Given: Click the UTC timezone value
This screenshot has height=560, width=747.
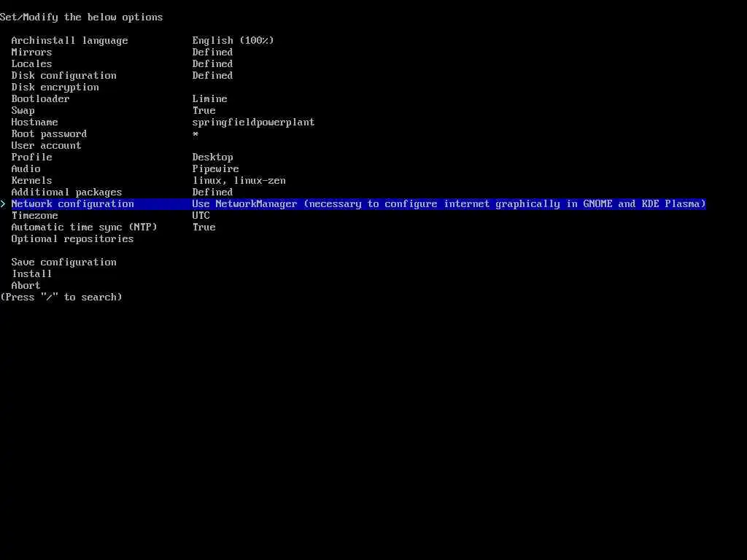Looking at the screenshot, I should 201,215.
